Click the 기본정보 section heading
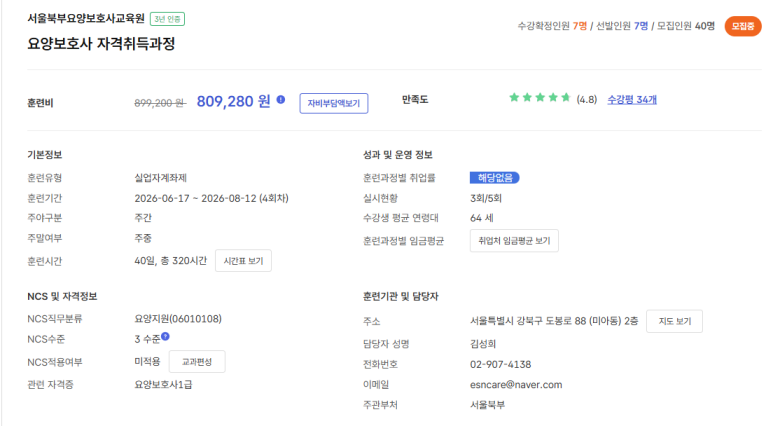780x426 pixels. 44,155
